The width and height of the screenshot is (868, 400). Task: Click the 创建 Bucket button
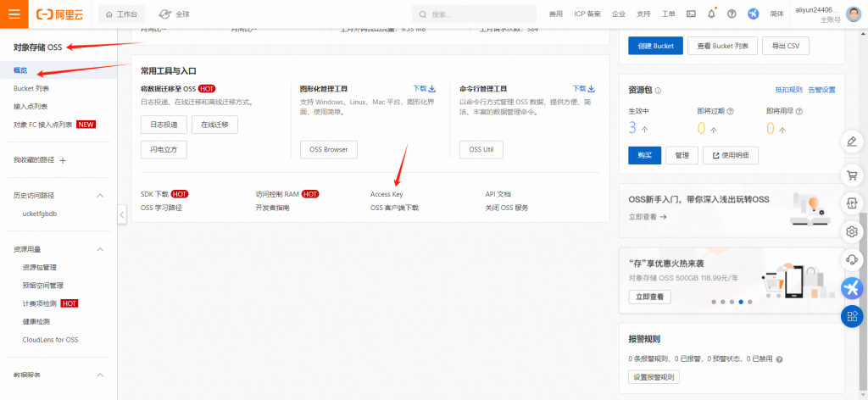click(x=655, y=46)
